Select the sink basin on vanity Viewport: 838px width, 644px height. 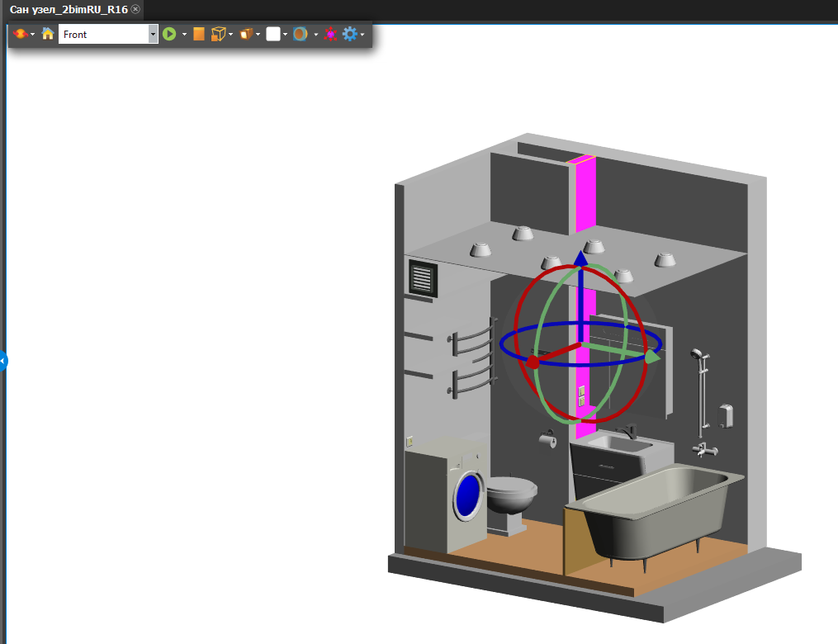(620, 443)
